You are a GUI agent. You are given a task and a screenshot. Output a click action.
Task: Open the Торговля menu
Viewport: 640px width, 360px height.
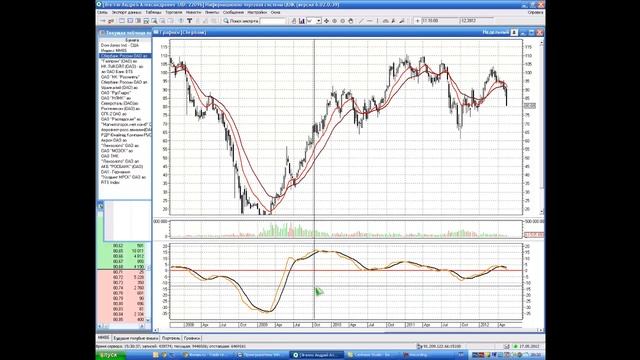click(173, 12)
